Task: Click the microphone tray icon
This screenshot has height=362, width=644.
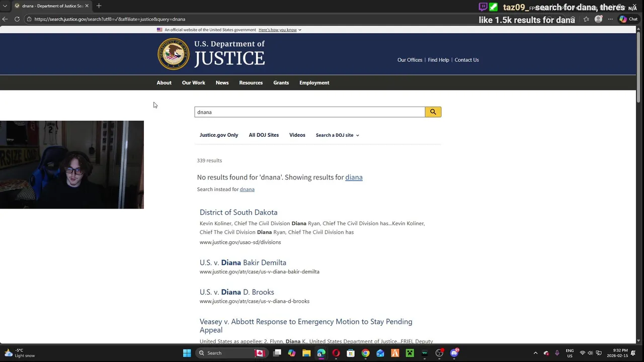Action: coord(557,353)
